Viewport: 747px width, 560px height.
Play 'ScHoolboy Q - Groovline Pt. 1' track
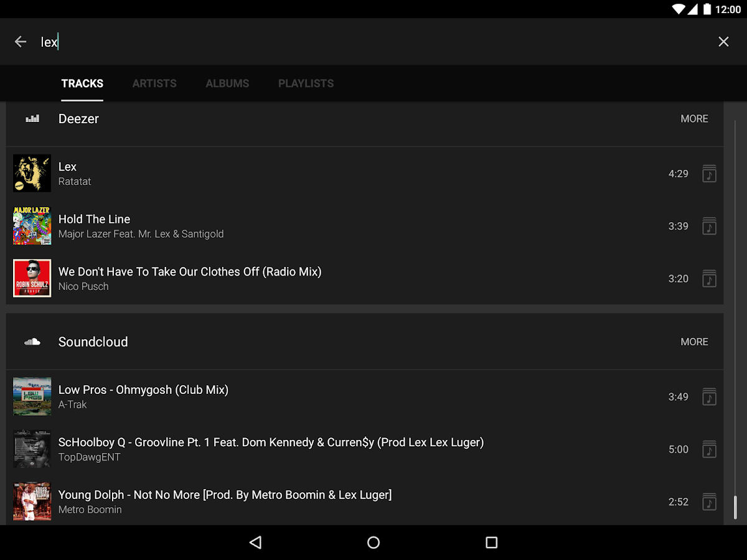[x=271, y=442]
